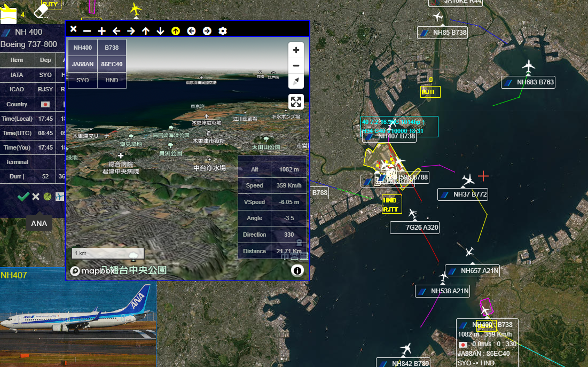Click the yellow airplane layer icon
Viewport: 588px width, 367px height.
tap(9, 13)
